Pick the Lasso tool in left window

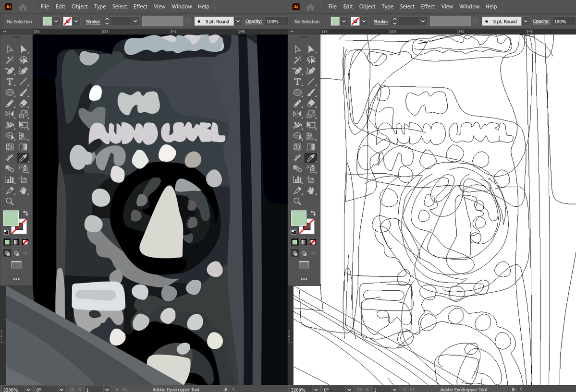[24, 60]
